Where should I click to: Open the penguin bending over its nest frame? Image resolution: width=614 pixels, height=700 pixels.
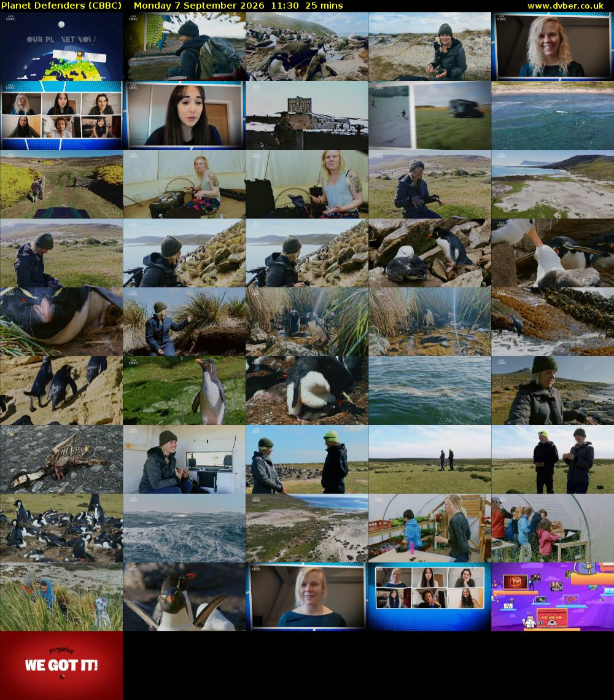click(x=307, y=390)
